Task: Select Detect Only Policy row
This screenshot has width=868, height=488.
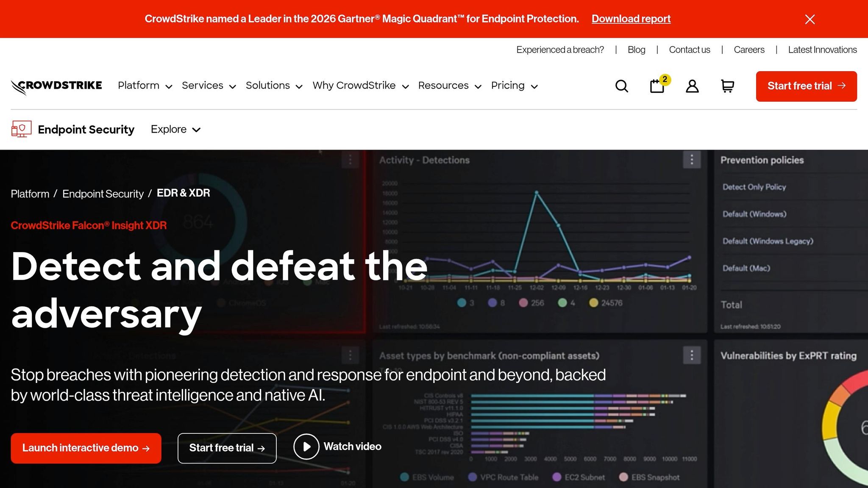Action: coord(794,187)
